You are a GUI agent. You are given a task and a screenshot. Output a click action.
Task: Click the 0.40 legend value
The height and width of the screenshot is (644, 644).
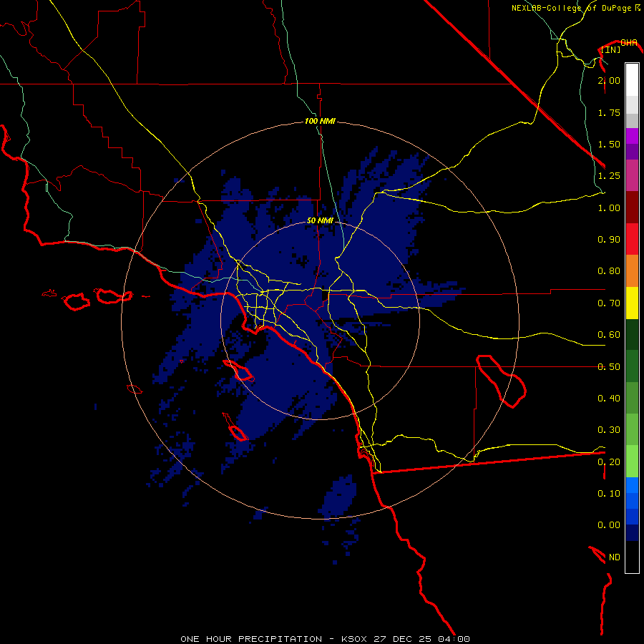tap(609, 398)
